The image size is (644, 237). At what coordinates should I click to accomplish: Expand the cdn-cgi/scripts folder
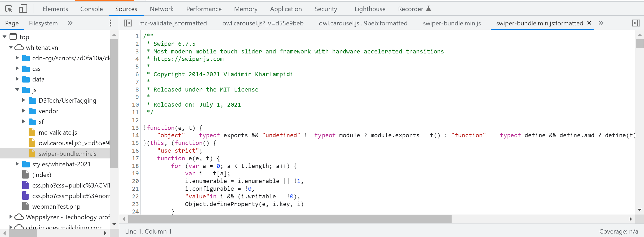tap(17, 58)
